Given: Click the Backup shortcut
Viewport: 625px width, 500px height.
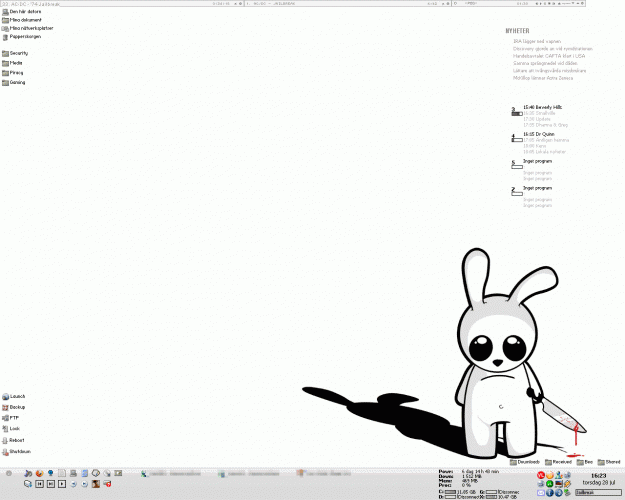Looking at the screenshot, I should [16, 408].
